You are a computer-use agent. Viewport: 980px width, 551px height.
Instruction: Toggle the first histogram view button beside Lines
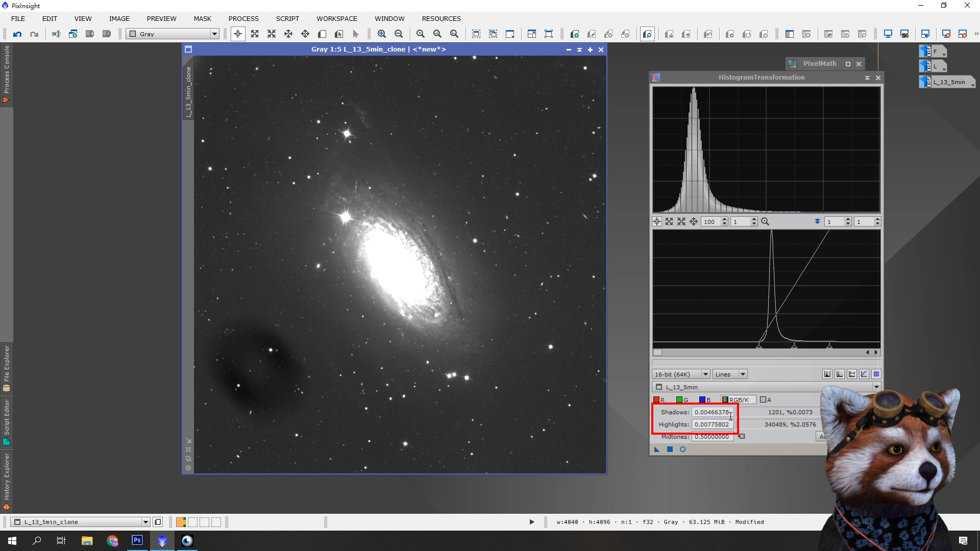[x=827, y=374]
